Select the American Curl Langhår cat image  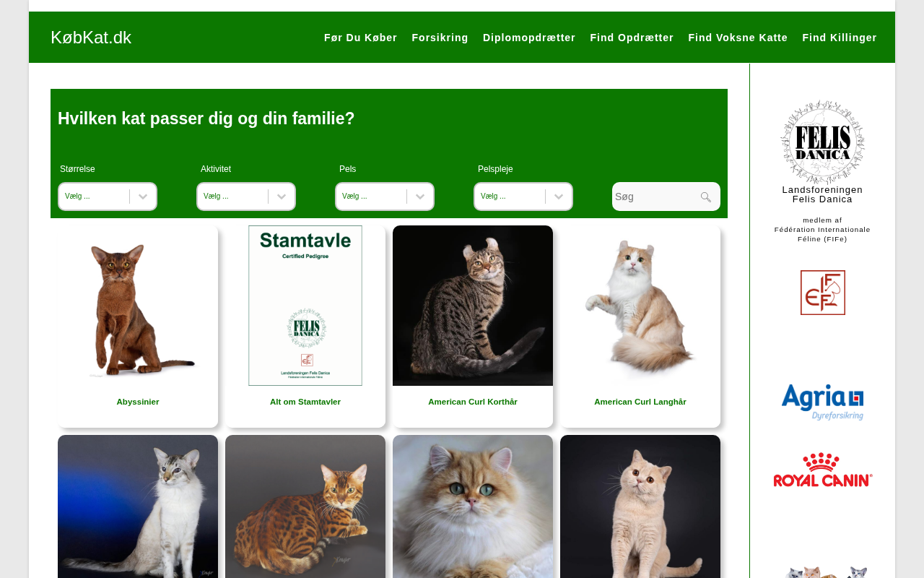pyautogui.click(x=640, y=306)
